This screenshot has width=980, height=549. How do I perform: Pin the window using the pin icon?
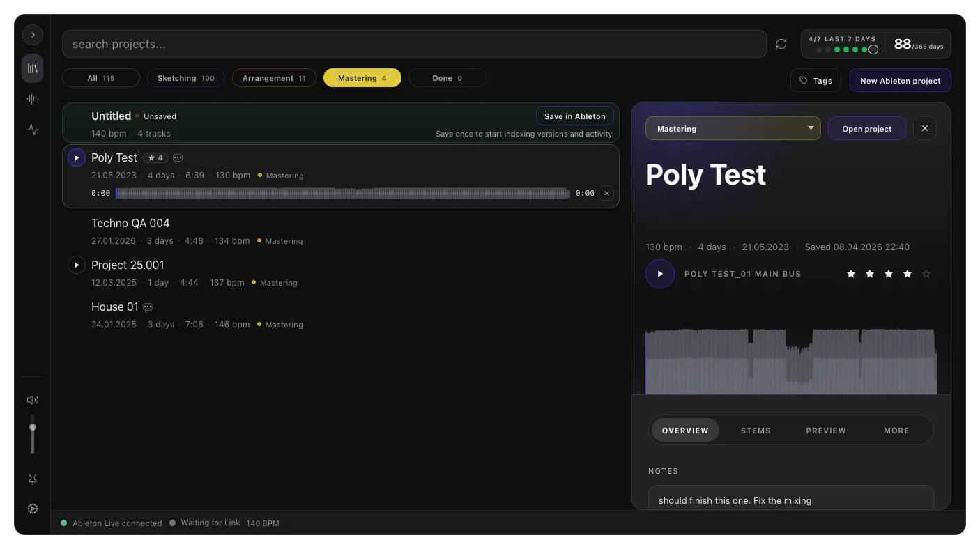[x=33, y=479]
